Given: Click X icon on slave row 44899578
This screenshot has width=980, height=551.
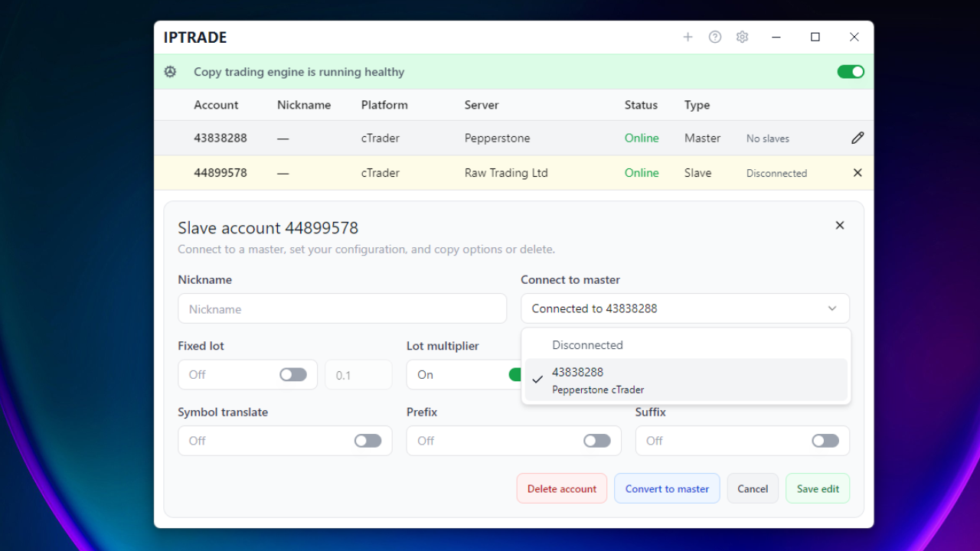Looking at the screenshot, I should click(857, 173).
